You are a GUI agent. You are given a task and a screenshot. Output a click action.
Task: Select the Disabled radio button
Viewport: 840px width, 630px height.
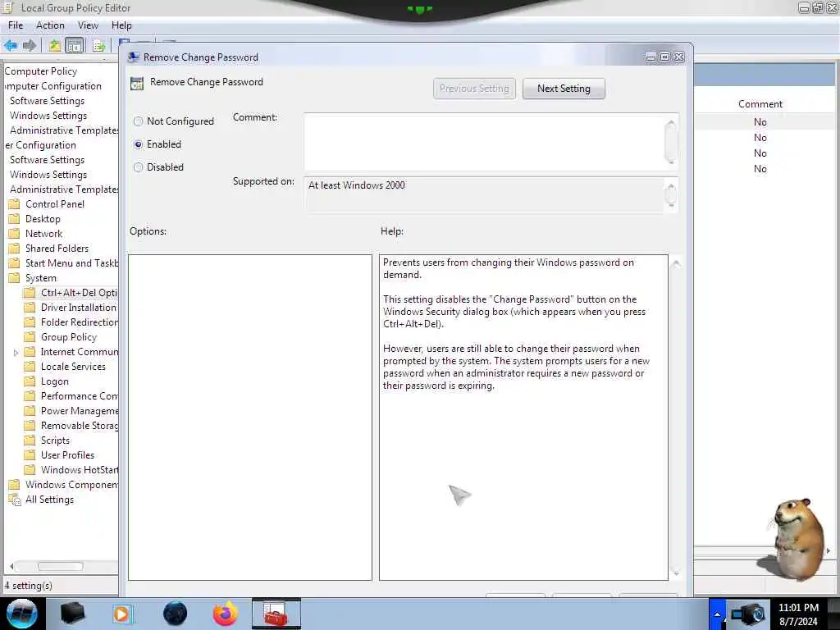click(138, 167)
